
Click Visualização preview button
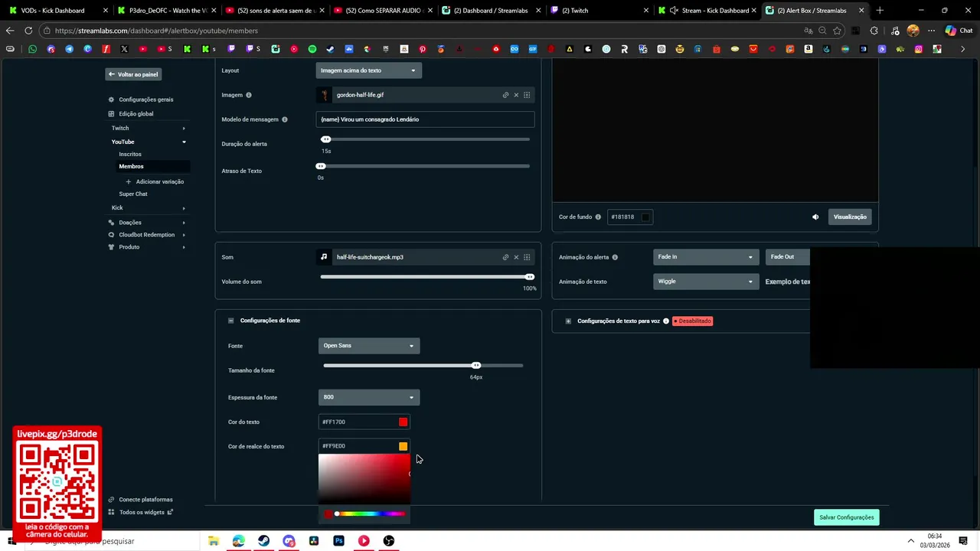coord(850,217)
